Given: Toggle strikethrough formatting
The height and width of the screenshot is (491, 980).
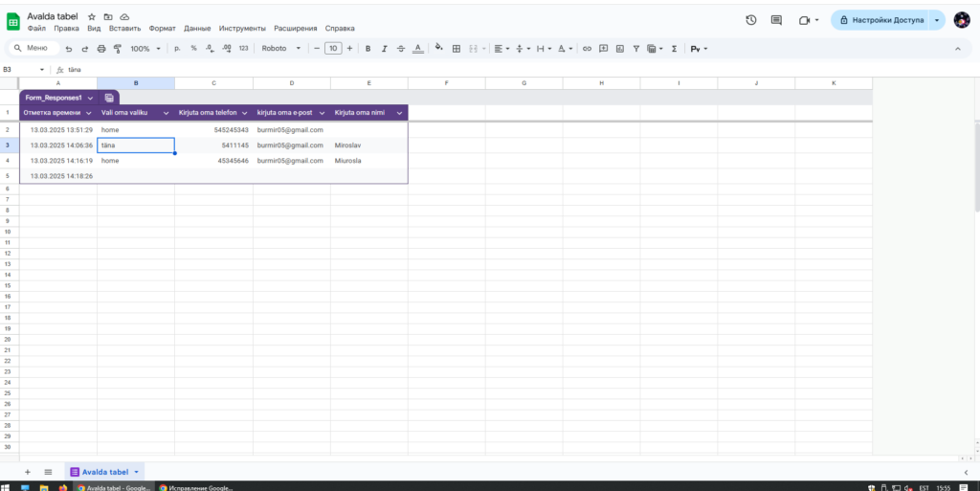Looking at the screenshot, I should coord(400,48).
